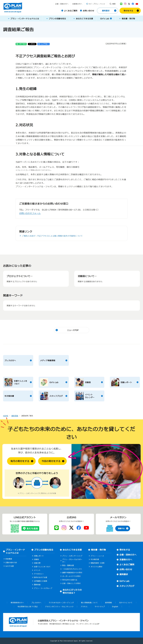Expand 報告書・発行物 menu
The height and width of the screenshot is (644, 143).
(127, 19)
